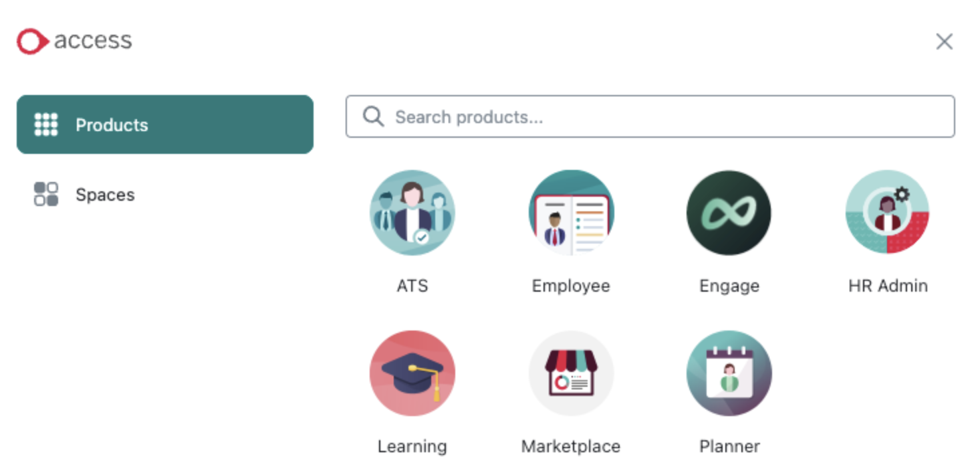Click the Planner text label
This screenshot has height=475, width=980.
point(729,446)
